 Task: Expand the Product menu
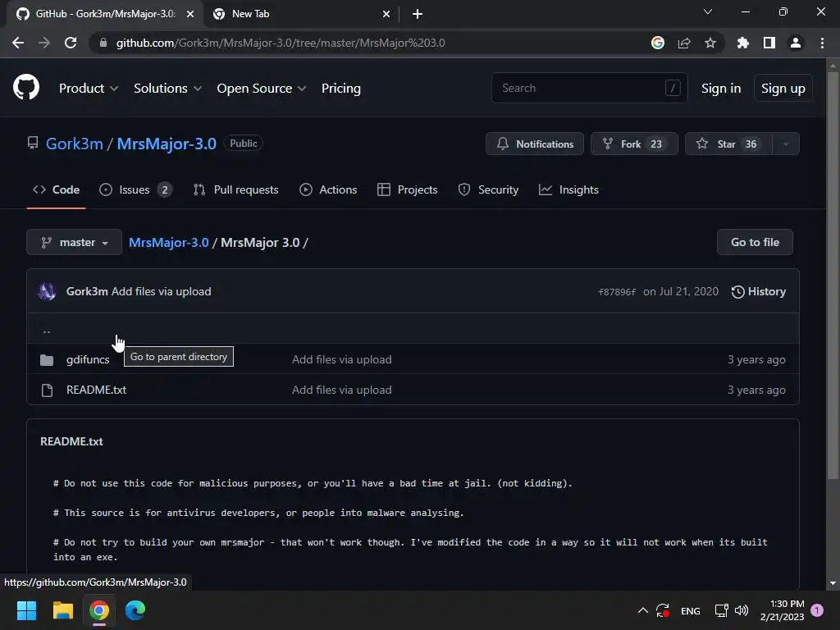(x=89, y=89)
